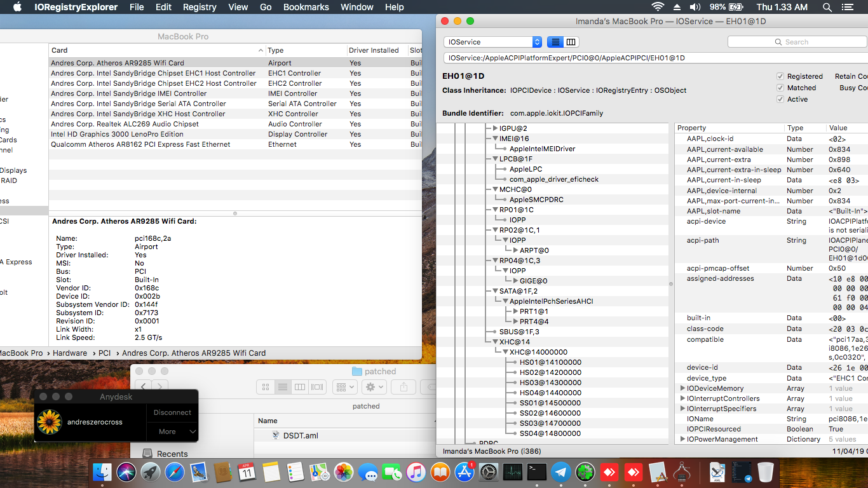868x488 pixels.
Task: Open Telegram from the Dock
Action: (561, 472)
